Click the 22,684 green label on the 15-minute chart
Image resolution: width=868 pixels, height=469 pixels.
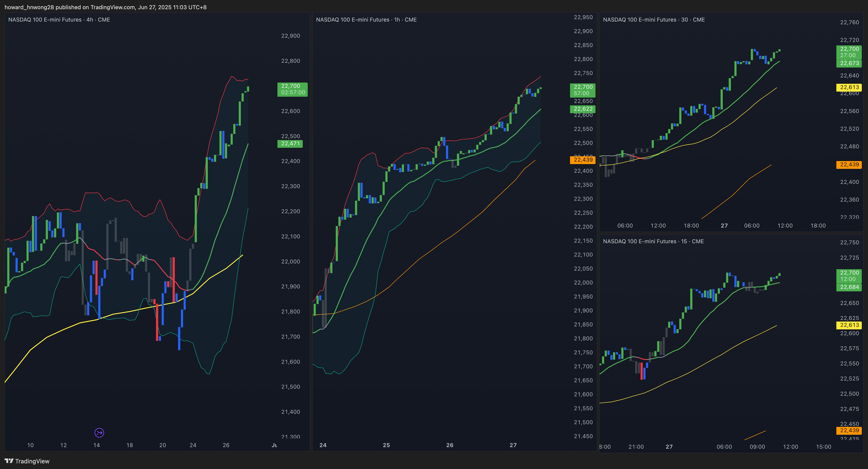(849, 287)
